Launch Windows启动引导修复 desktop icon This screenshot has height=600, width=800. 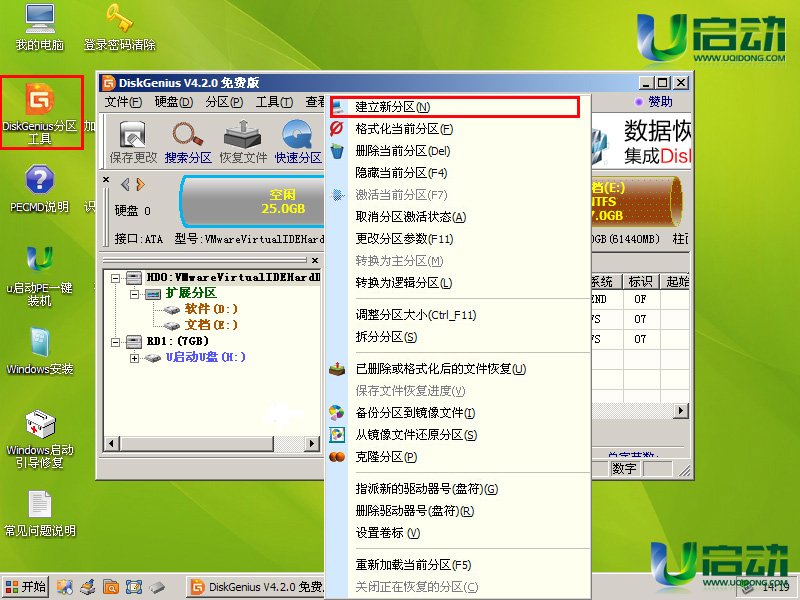(40, 439)
